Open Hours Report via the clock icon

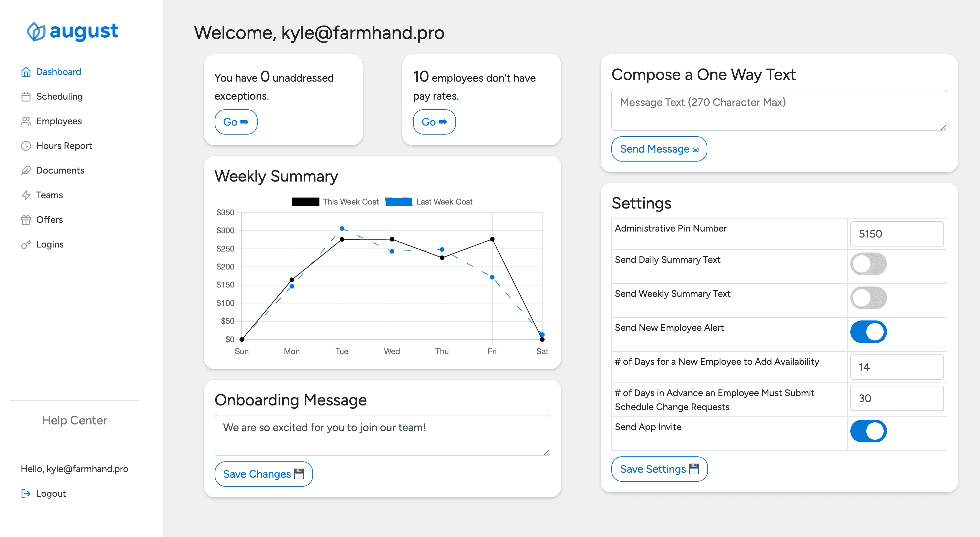tap(25, 146)
